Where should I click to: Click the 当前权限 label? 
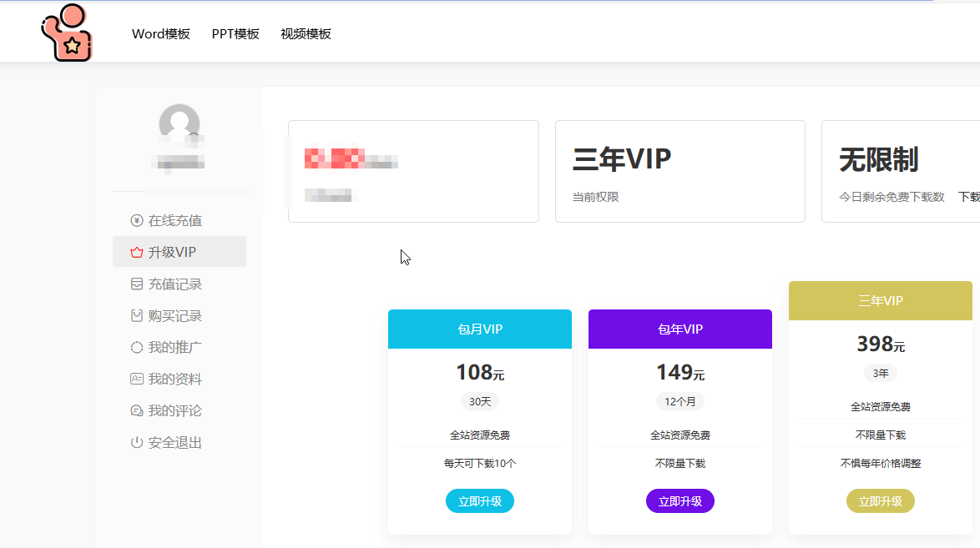coord(596,197)
